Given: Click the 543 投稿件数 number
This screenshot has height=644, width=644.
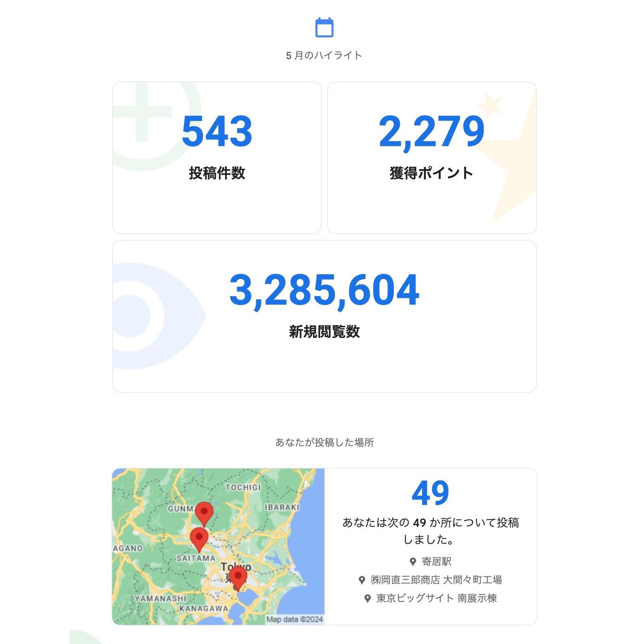Looking at the screenshot, I should [x=217, y=132].
